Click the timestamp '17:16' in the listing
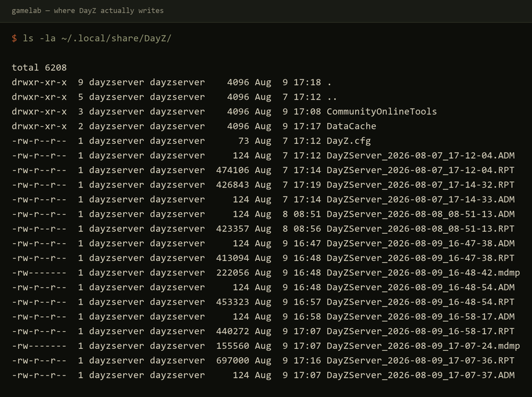 308,361
